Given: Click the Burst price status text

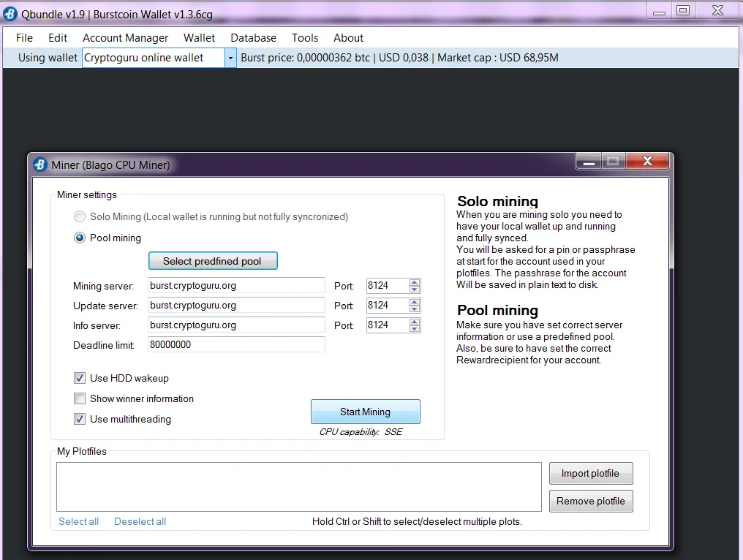Looking at the screenshot, I should (x=399, y=58).
